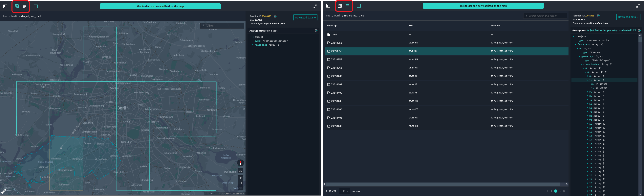
Task: Click visualize-on-map banner in list-view screenshot
Action: click(483, 6)
